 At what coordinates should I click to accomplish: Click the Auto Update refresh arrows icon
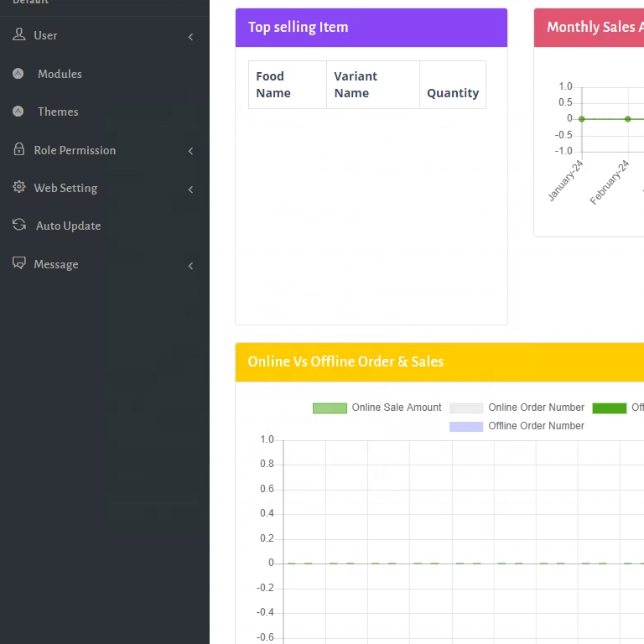pyautogui.click(x=18, y=226)
